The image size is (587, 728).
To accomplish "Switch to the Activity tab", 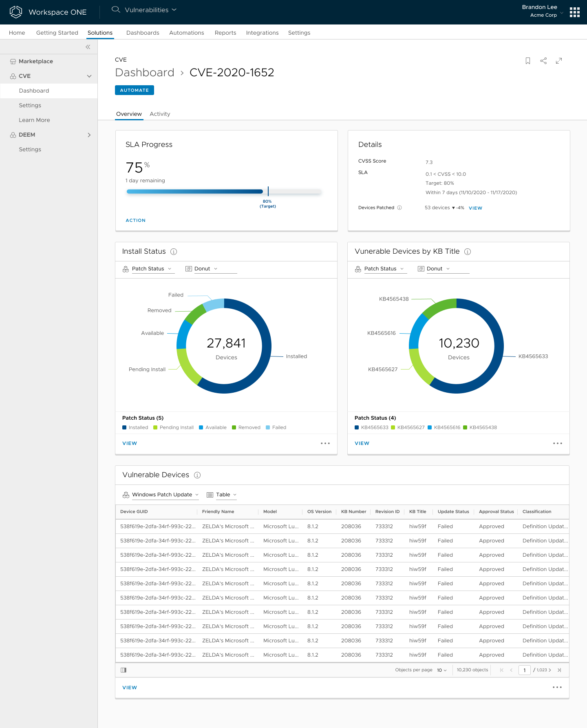I will (x=160, y=114).
